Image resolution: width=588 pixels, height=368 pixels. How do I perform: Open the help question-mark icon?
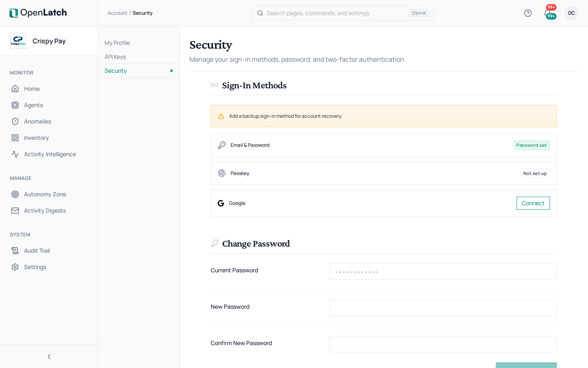(x=528, y=13)
